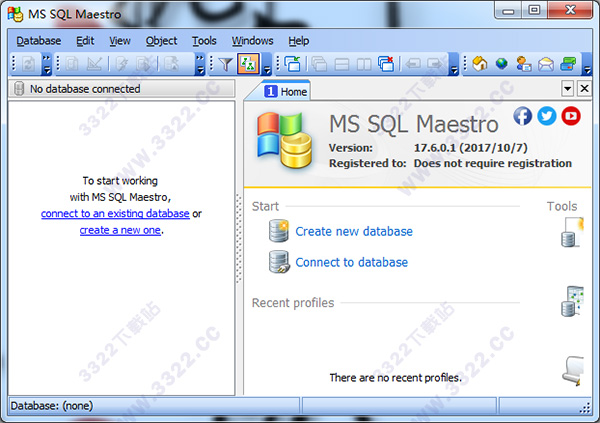600x423 pixels.
Task: Click the filter funnel icon
Action: [226, 64]
